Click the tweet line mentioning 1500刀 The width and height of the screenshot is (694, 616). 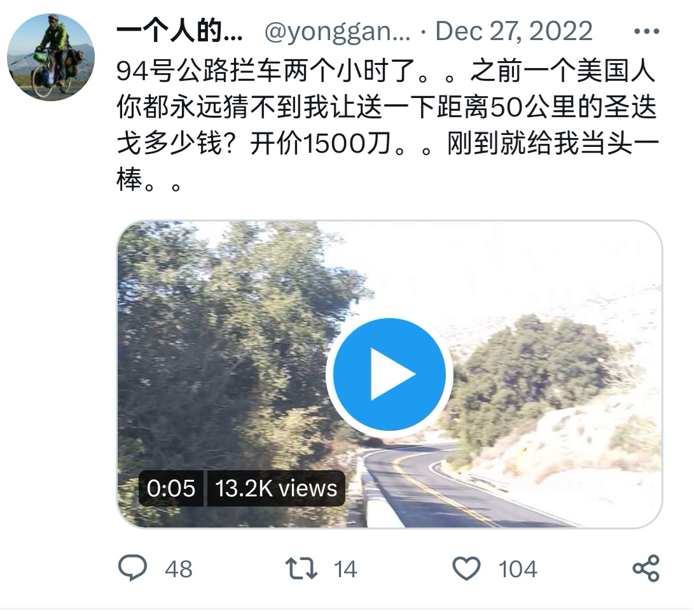click(388, 143)
